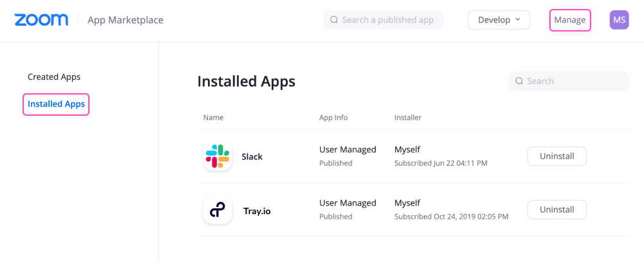Click the Installed Apps search box
The image size is (644, 263).
(x=573, y=81)
